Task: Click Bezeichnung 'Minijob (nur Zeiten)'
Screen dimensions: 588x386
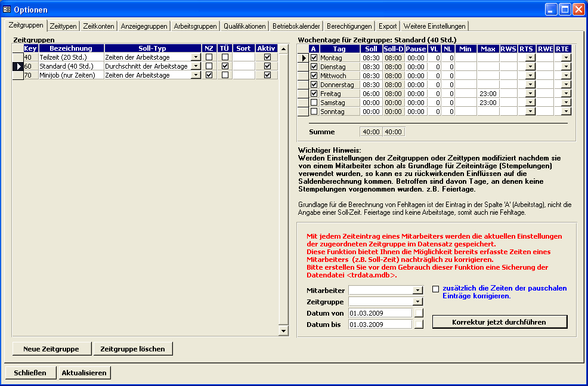Action: point(71,75)
